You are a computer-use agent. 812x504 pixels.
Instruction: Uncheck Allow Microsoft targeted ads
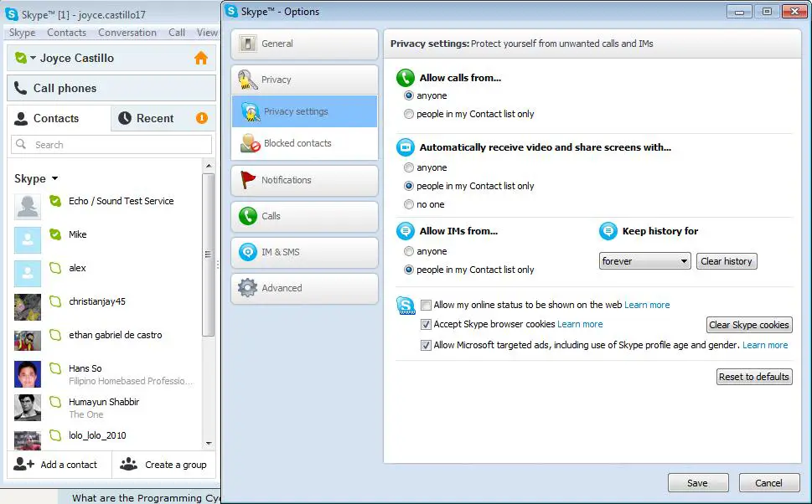point(426,345)
